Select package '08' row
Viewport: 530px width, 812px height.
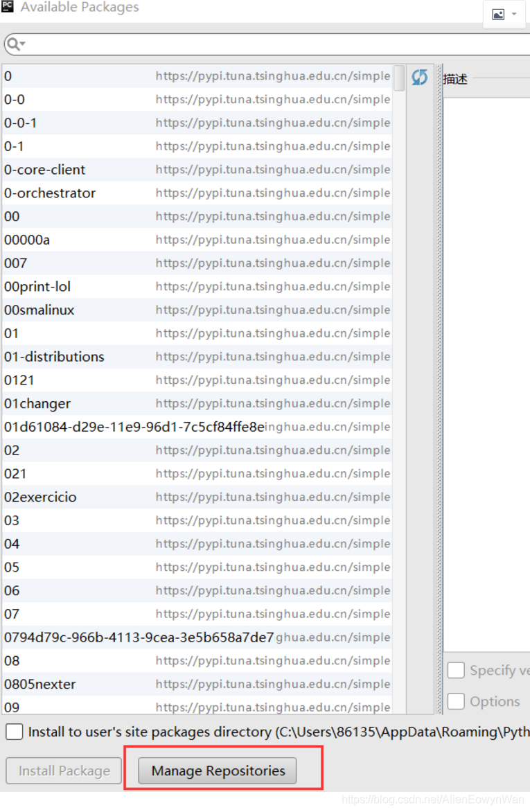tap(197, 661)
